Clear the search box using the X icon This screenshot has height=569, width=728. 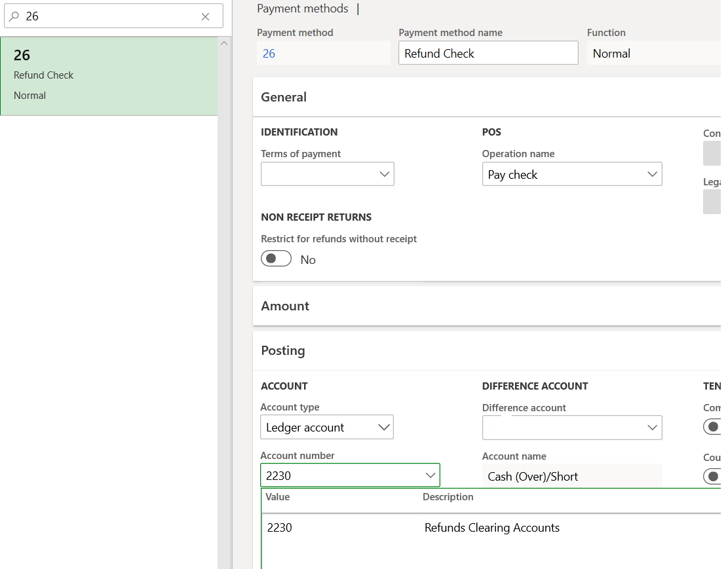point(205,16)
